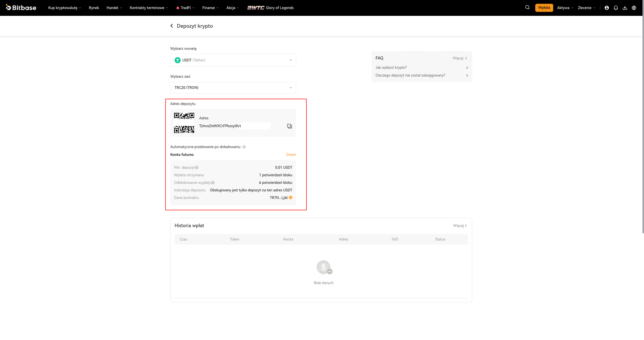The image size is (644, 340).
Task: Open the Wybierz sieć TRC20 dropdown
Action: 233,88
